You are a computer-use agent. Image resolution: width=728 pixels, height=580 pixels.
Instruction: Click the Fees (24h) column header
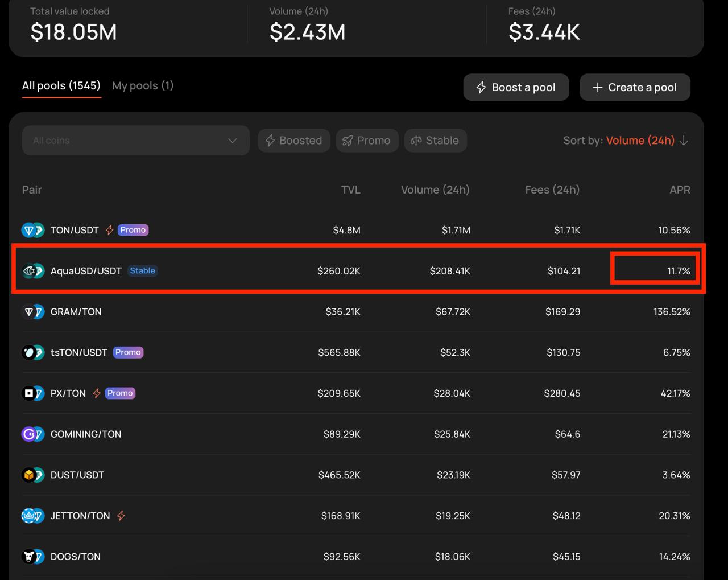[x=552, y=190]
